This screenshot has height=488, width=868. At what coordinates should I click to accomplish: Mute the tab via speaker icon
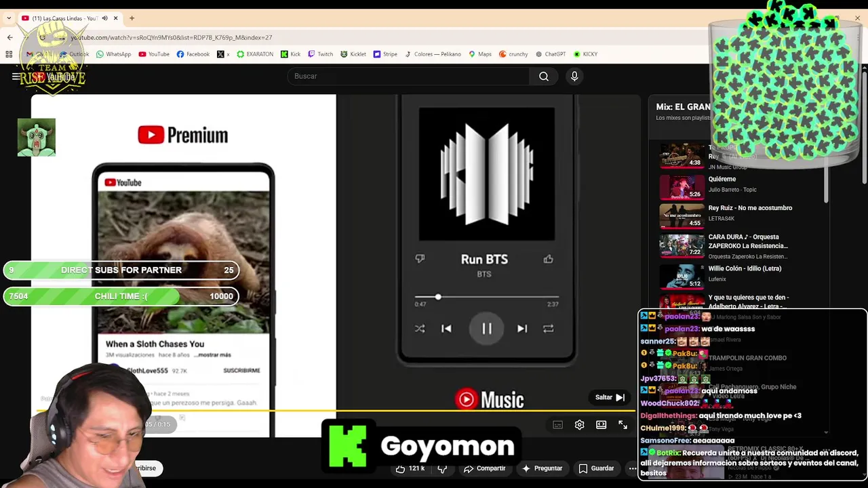coord(104,18)
